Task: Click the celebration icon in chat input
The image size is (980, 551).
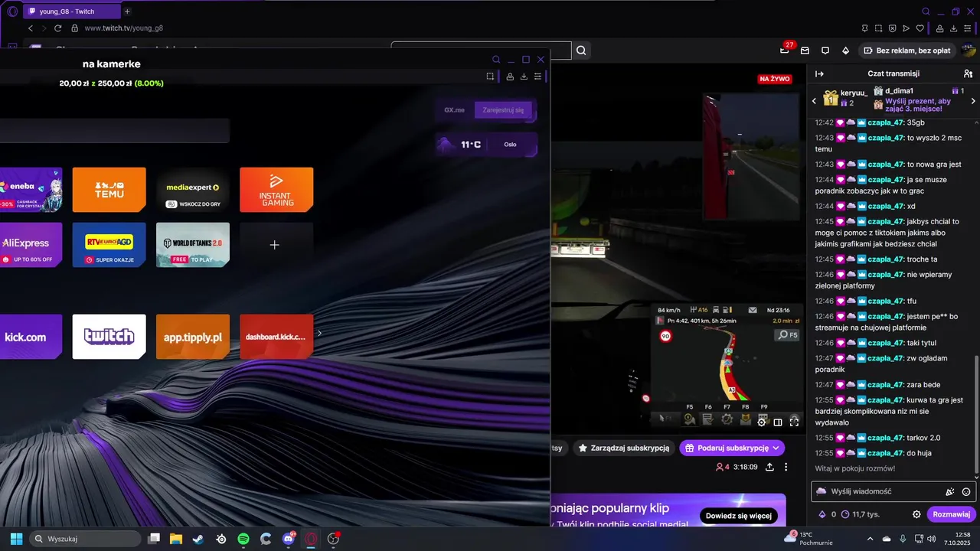Action: pyautogui.click(x=950, y=492)
